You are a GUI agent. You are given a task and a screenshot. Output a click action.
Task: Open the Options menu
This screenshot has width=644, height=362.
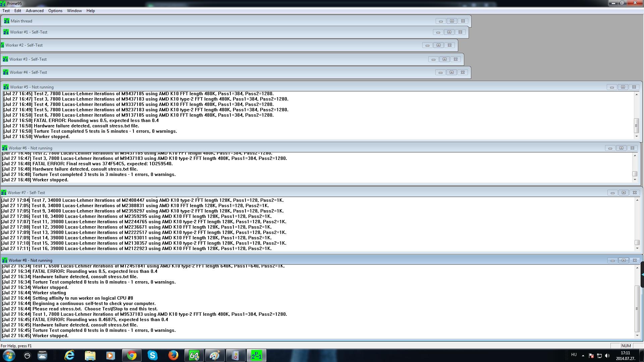[55, 11]
